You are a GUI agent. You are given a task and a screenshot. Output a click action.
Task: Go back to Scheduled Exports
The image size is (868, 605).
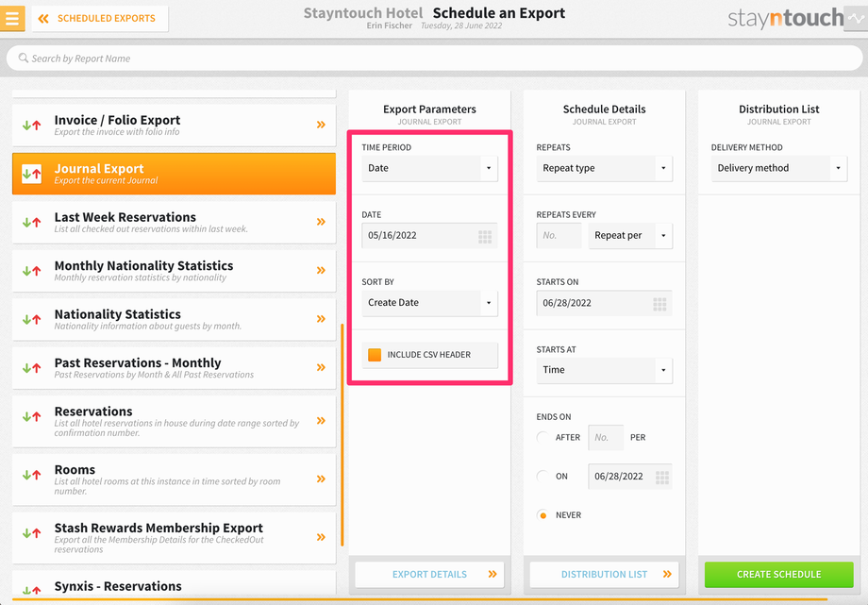100,18
